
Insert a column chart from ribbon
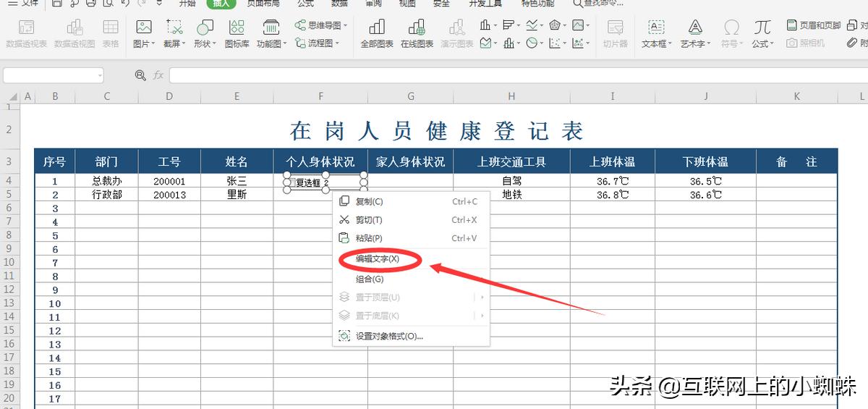[485, 25]
